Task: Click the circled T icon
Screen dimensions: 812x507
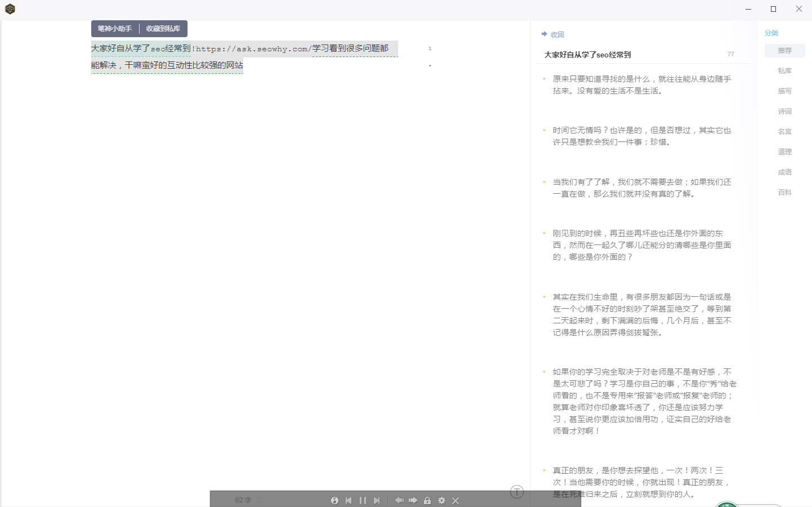Action: coord(517,492)
